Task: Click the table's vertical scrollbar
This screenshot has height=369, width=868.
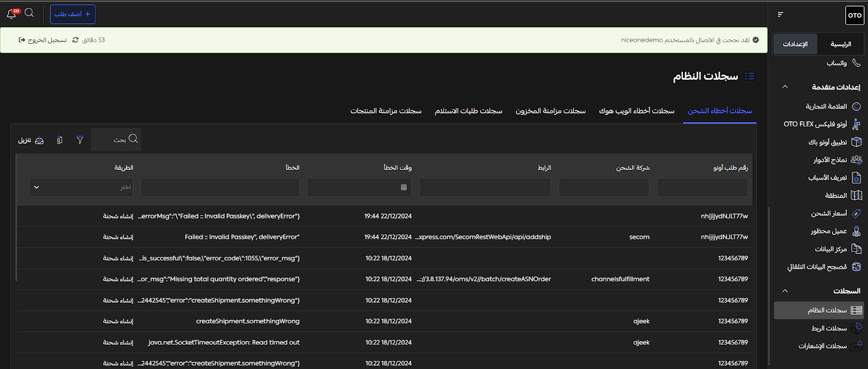Action: click(x=16, y=217)
